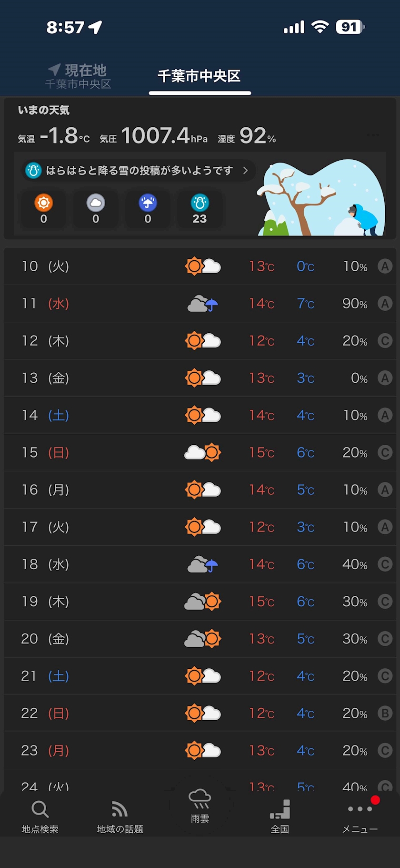Open the 雨雲 rain radar icon
400x868 pixels.
click(200, 805)
